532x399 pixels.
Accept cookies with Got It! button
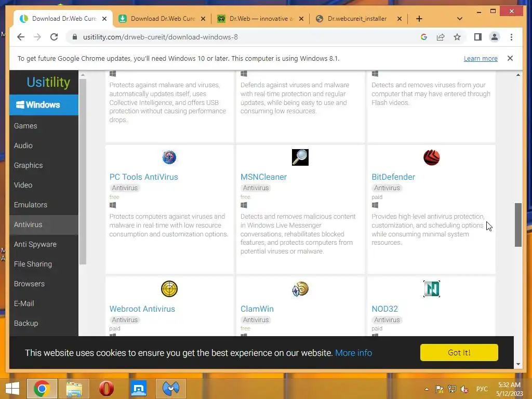tap(459, 353)
